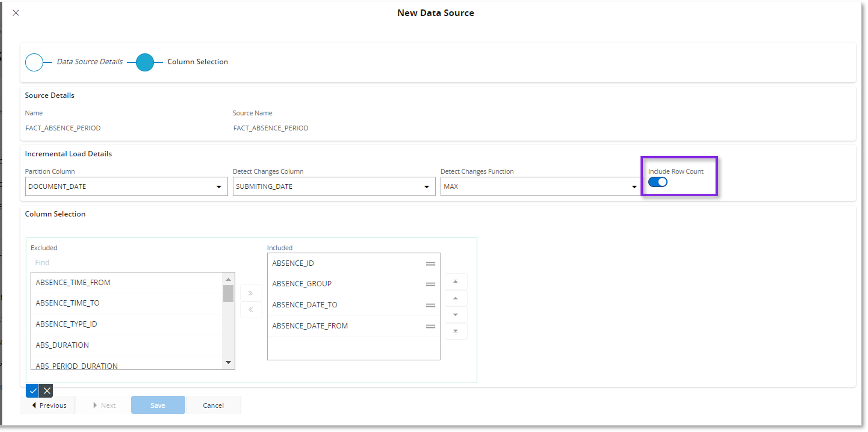Click the move-down arrow icon

point(456,314)
